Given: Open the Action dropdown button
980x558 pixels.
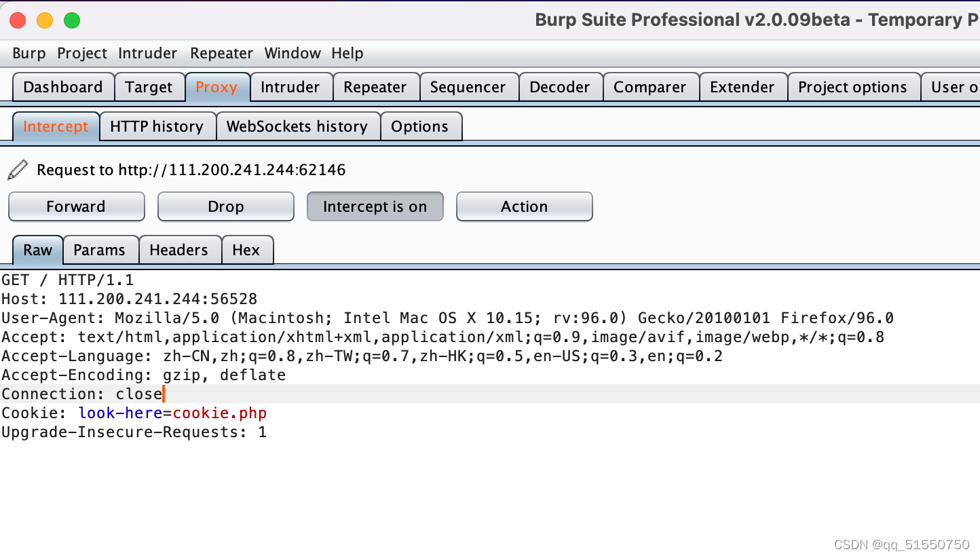Looking at the screenshot, I should point(525,207).
